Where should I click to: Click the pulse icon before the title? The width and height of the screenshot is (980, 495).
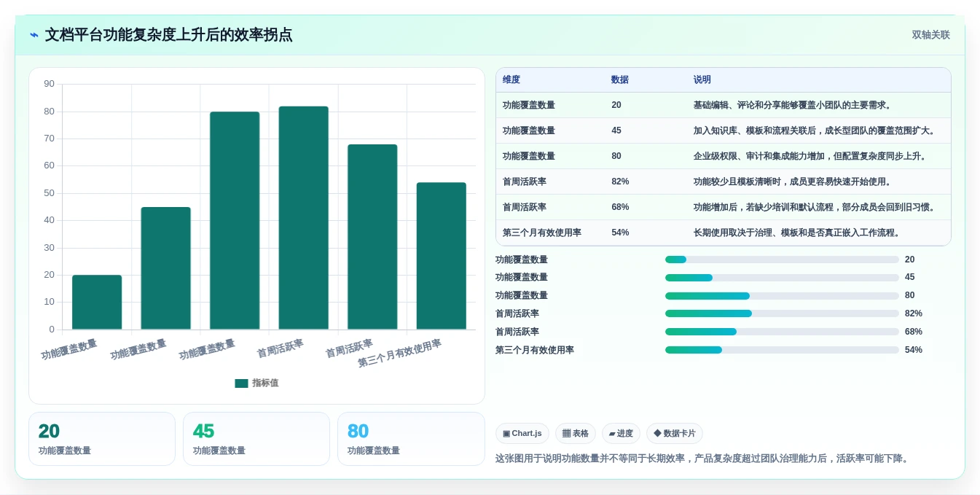pyautogui.click(x=34, y=35)
